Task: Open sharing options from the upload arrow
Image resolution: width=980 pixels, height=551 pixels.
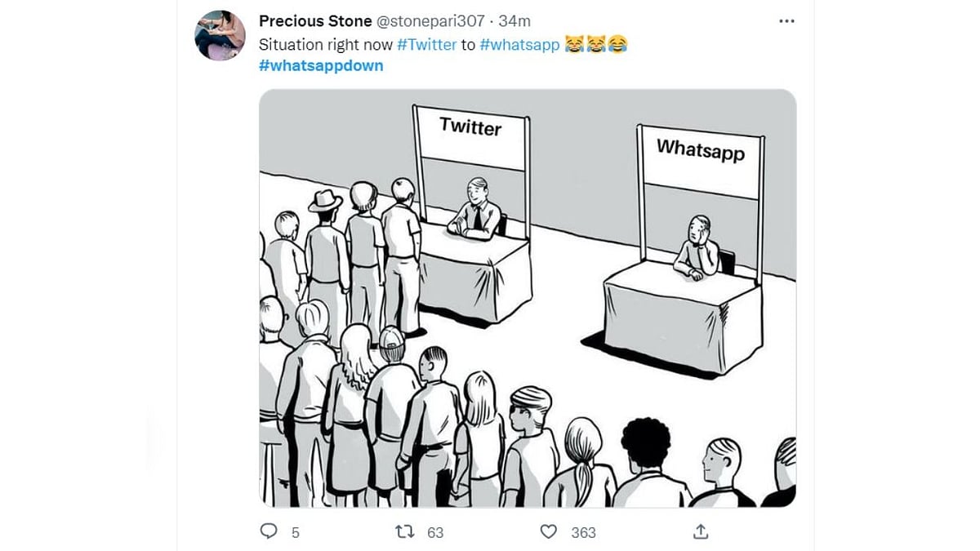Action: pyautogui.click(x=701, y=531)
